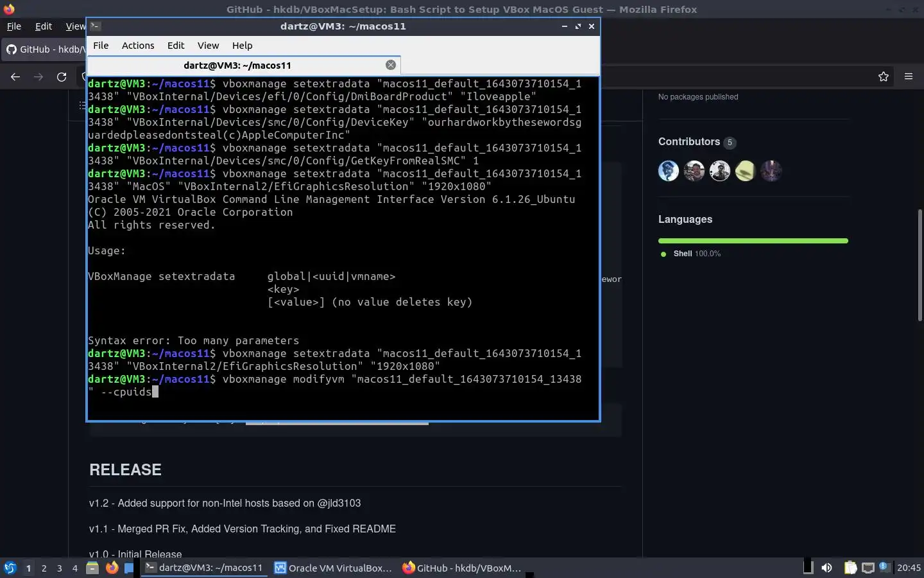Image resolution: width=924 pixels, height=578 pixels.
Task: Click Firefox back arrow button
Action: 15,76
